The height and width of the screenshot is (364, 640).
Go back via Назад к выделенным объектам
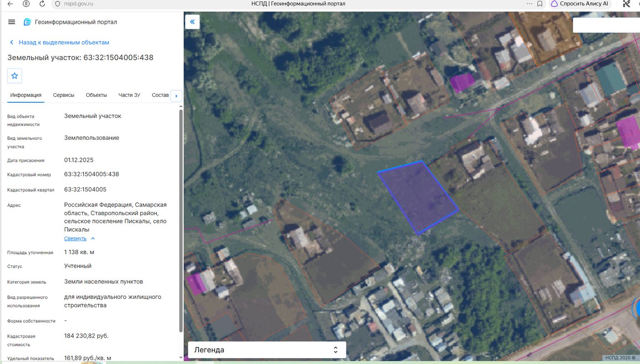[x=64, y=42]
